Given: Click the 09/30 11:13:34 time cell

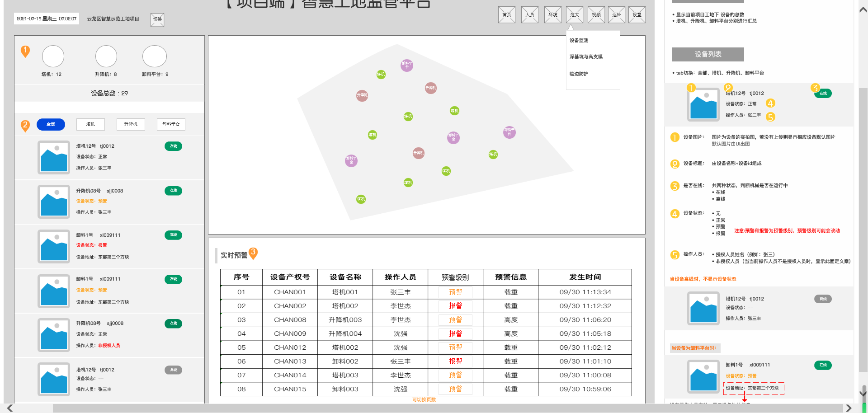Looking at the screenshot, I should pos(585,292).
